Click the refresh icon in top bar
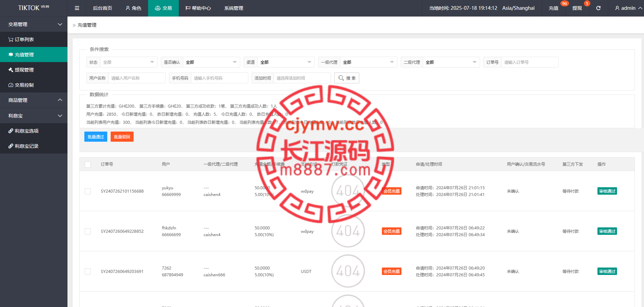The width and height of the screenshot is (644, 307). (598, 8)
